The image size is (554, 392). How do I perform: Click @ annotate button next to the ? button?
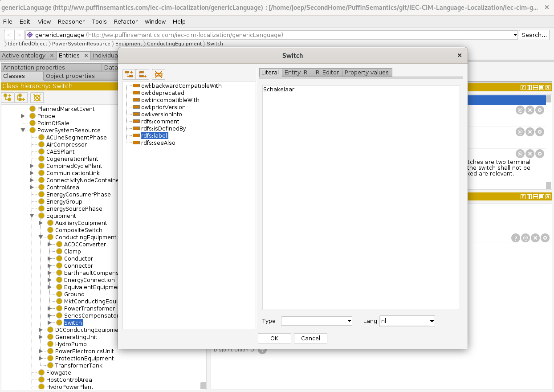tap(525, 238)
